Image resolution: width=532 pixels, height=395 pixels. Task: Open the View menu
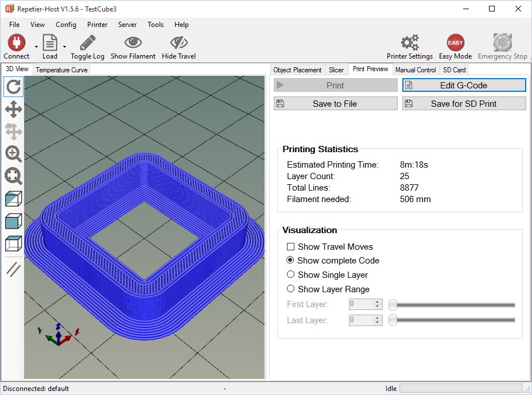(x=37, y=25)
